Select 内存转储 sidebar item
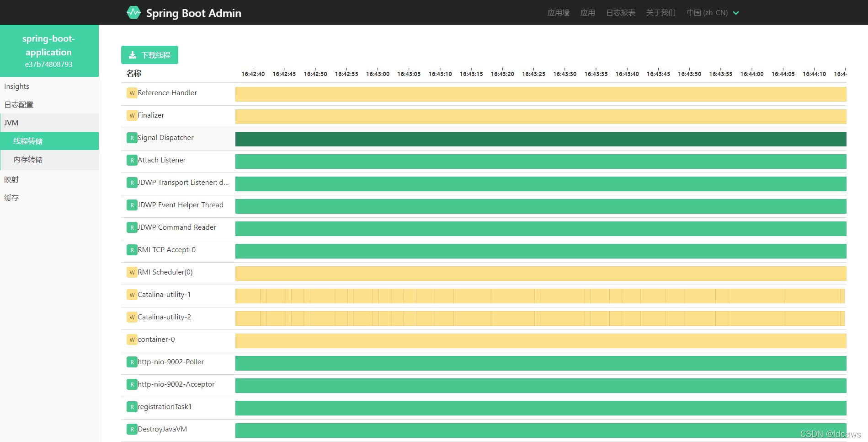This screenshot has width=868, height=442. coord(49,159)
